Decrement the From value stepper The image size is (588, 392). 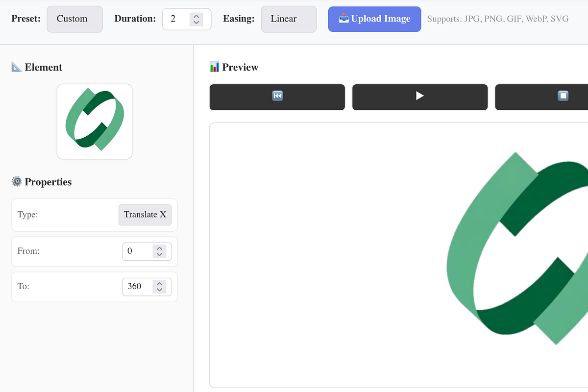159,255
